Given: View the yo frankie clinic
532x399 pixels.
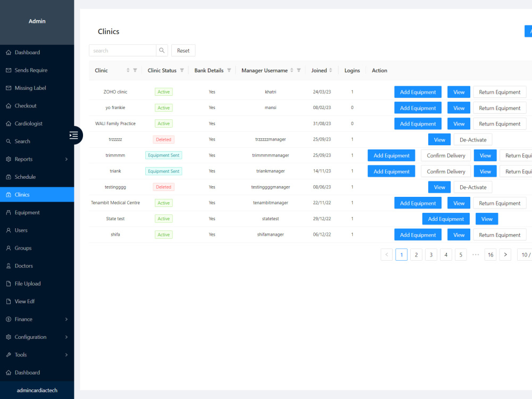Looking at the screenshot, I should tap(459, 108).
